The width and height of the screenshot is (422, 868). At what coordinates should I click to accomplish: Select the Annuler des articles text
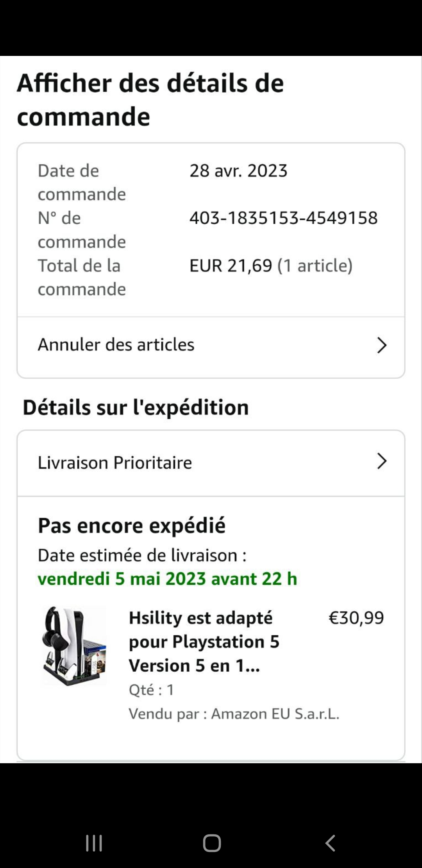pyautogui.click(x=116, y=345)
